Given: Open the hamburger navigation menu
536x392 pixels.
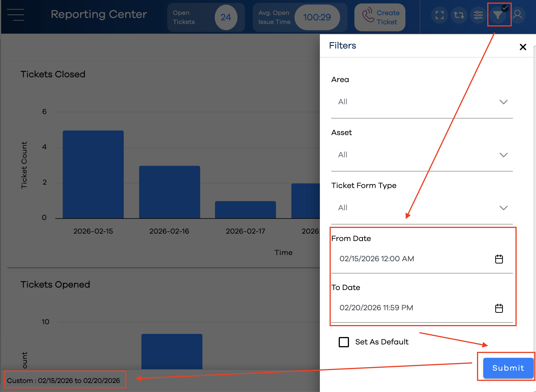Looking at the screenshot, I should click(x=16, y=15).
